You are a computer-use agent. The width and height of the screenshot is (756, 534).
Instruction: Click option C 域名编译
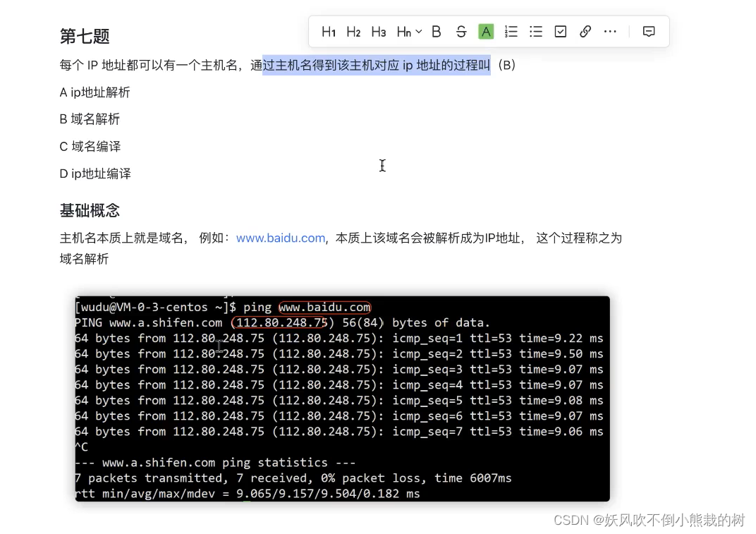(x=90, y=147)
